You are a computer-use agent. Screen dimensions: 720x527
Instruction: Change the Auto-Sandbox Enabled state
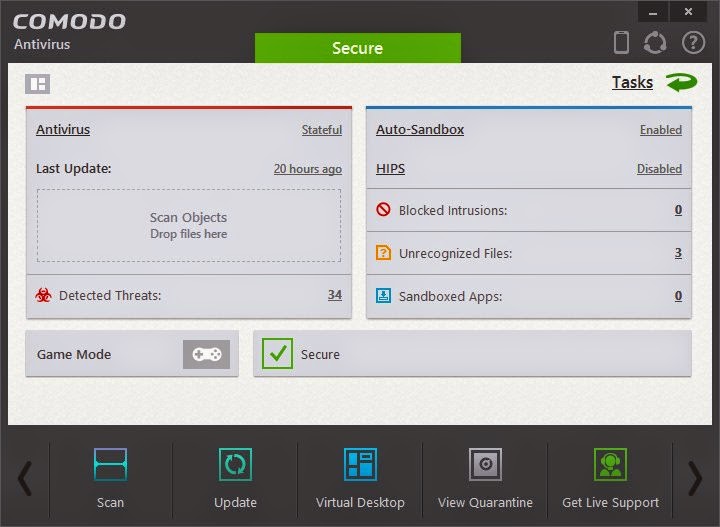(x=661, y=130)
